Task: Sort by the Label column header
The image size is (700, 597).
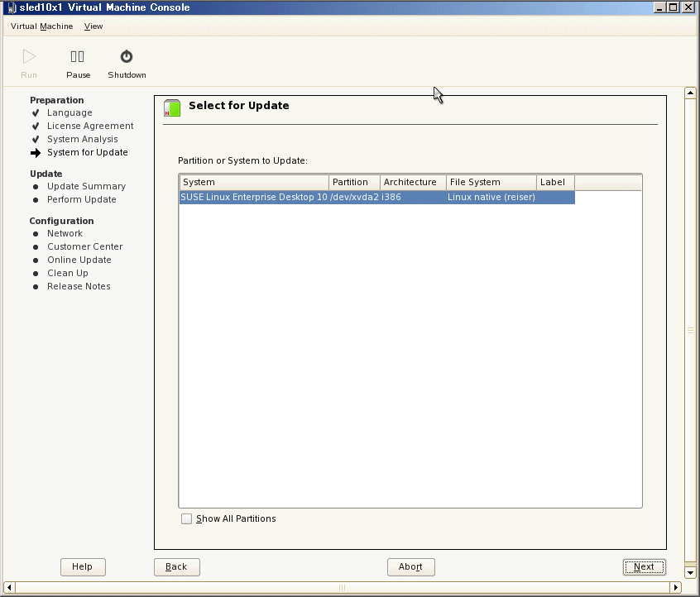Action: coord(556,183)
